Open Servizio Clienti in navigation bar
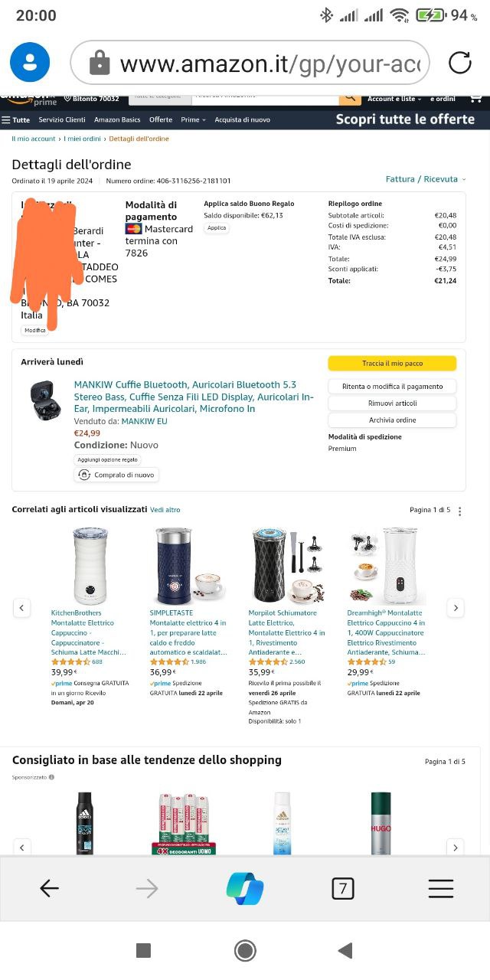The width and height of the screenshot is (490, 980). (x=62, y=119)
